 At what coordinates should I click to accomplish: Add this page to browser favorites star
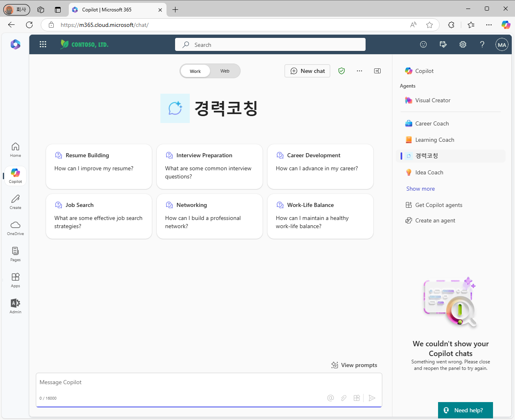[x=430, y=25]
